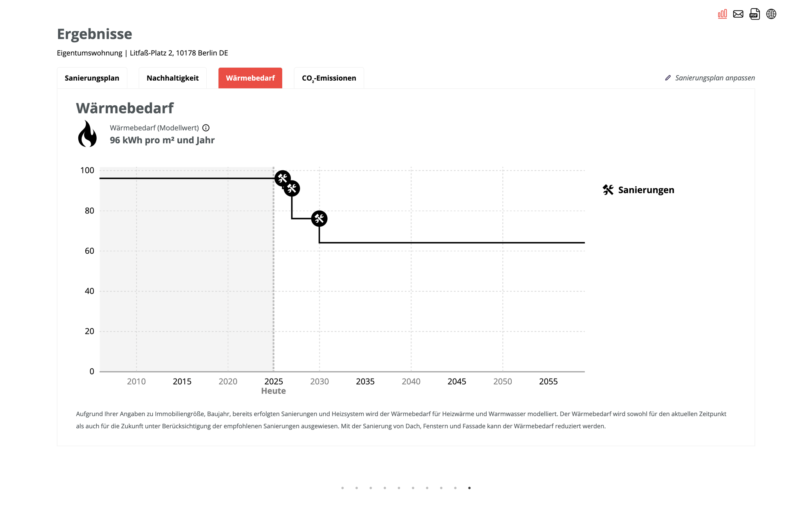The width and height of the screenshot is (812, 507).
Task: Open the Nachhaltigkeit tab
Action: pyautogui.click(x=173, y=78)
